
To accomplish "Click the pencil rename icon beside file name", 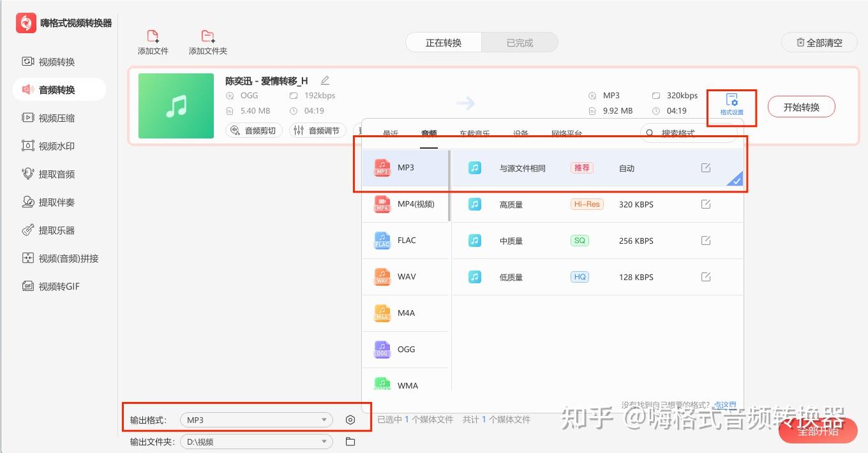I will click(325, 80).
